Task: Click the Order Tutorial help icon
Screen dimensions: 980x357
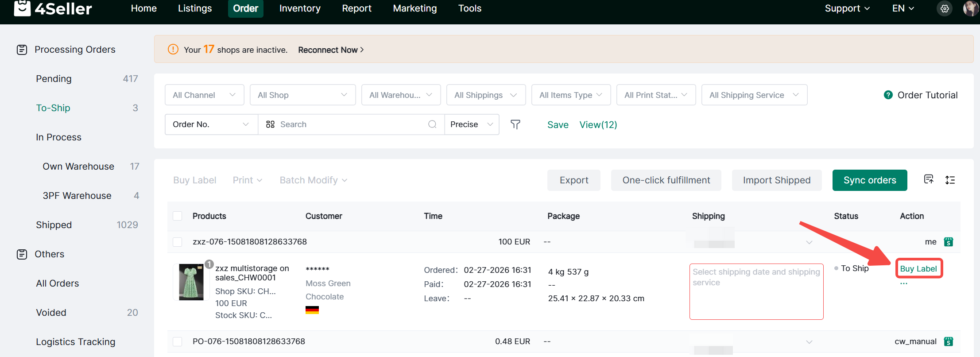Action: click(x=888, y=95)
